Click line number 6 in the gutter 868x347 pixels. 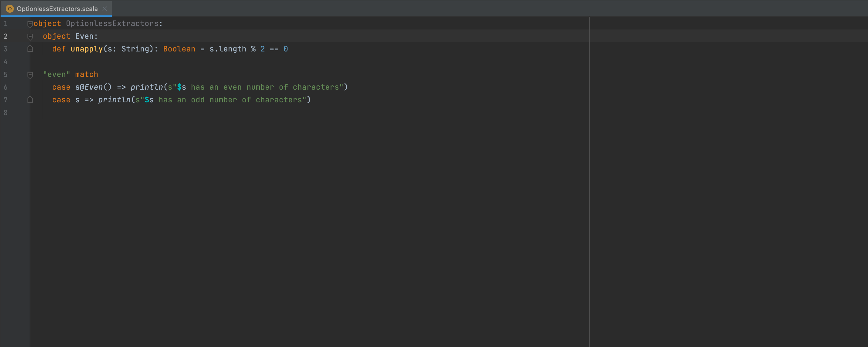point(5,87)
